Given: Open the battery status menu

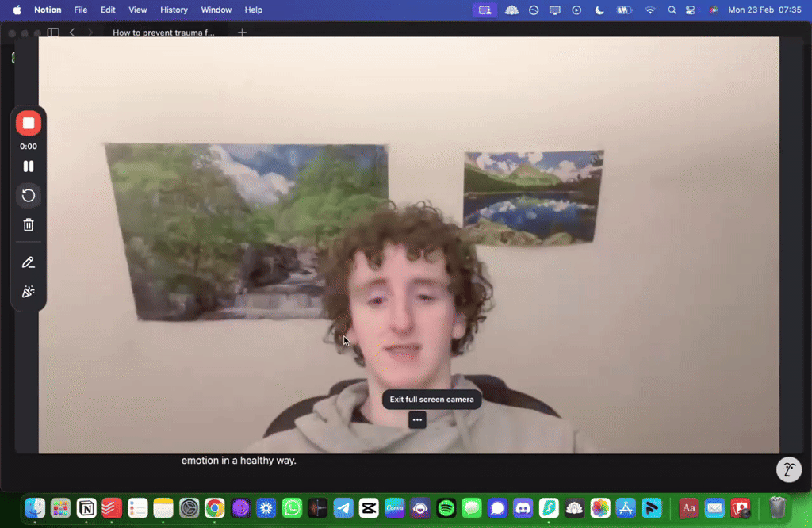Looking at the screenshot, I should point(624,10).
